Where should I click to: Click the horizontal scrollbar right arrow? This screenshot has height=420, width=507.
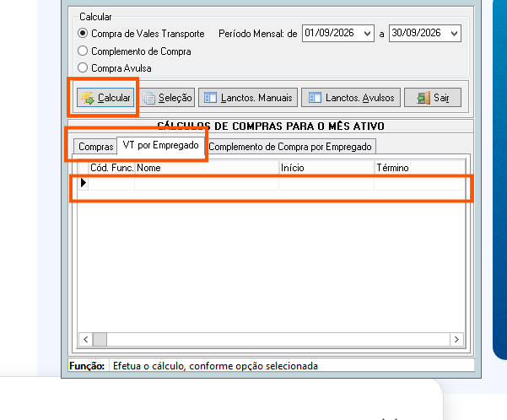(456, 340)
